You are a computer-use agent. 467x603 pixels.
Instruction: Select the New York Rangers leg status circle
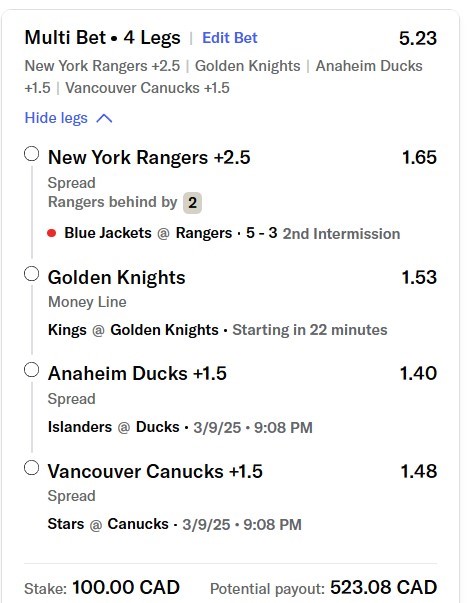coord(32,154)
